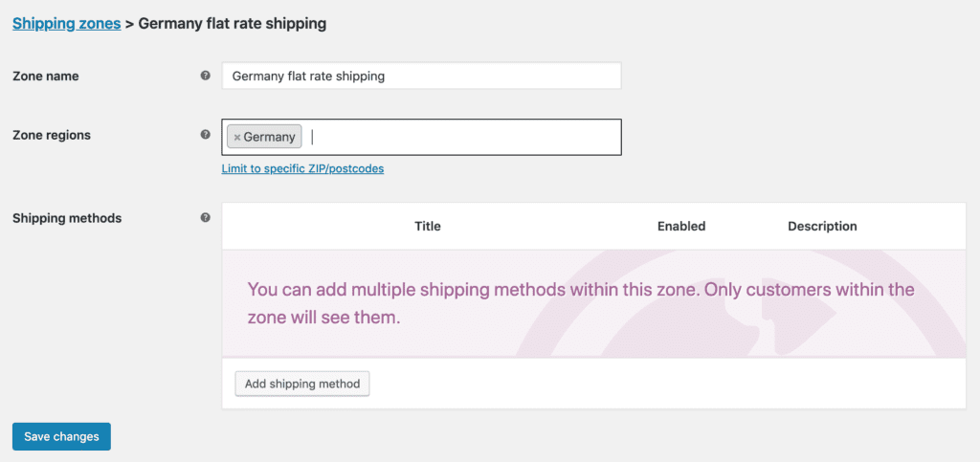Click the Description column header
The width and height of the screenshot is (980, 462).
822,226
